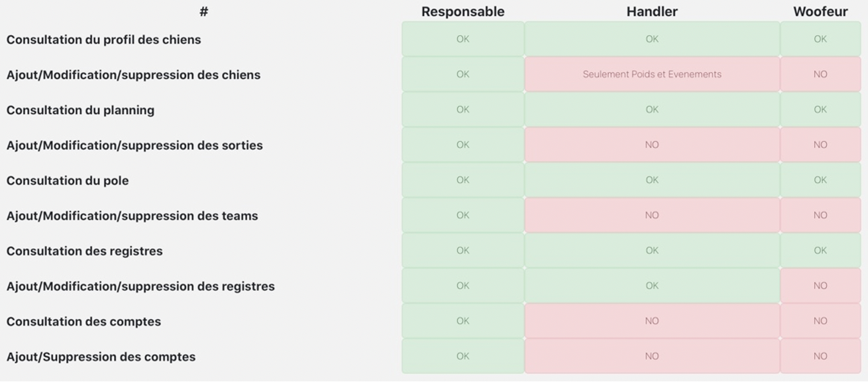Click the # column header
This screenshot has height=382, width=868.
203,11
